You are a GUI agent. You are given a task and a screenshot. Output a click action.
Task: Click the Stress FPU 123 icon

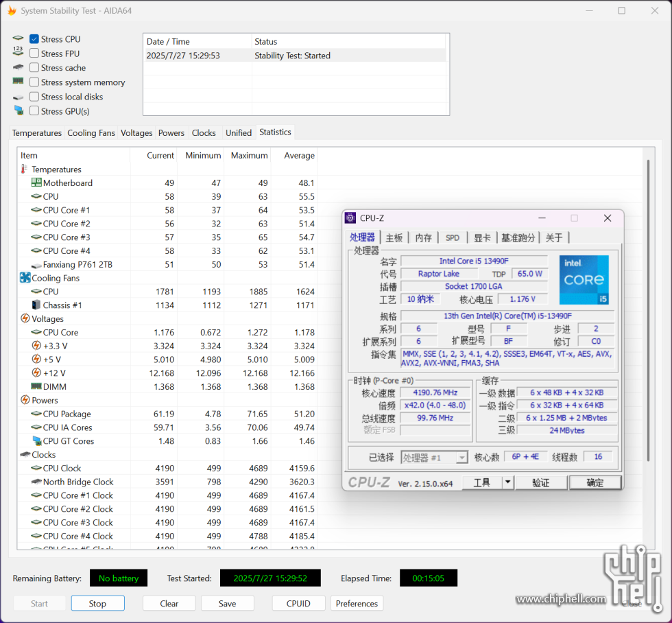point(18,51)
